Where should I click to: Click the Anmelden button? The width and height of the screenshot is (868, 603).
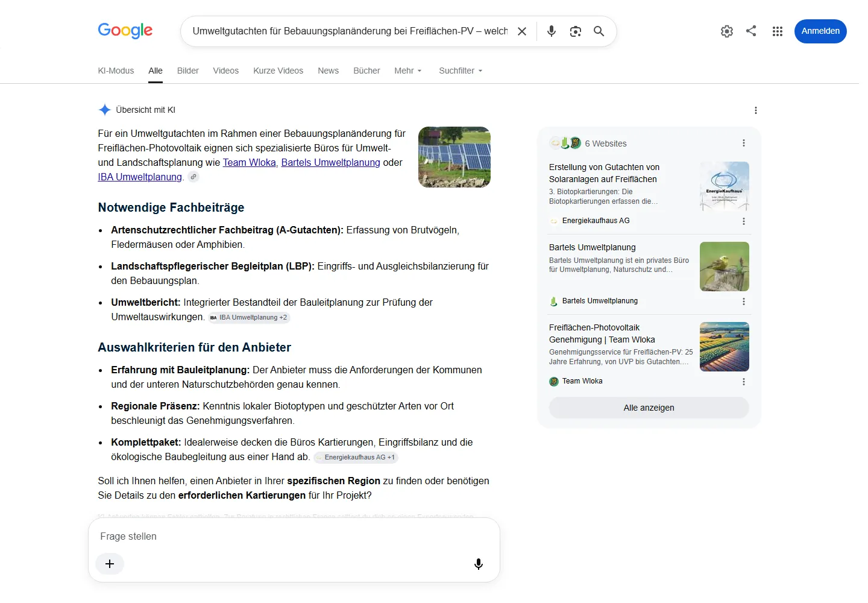(x=820, y=31)
